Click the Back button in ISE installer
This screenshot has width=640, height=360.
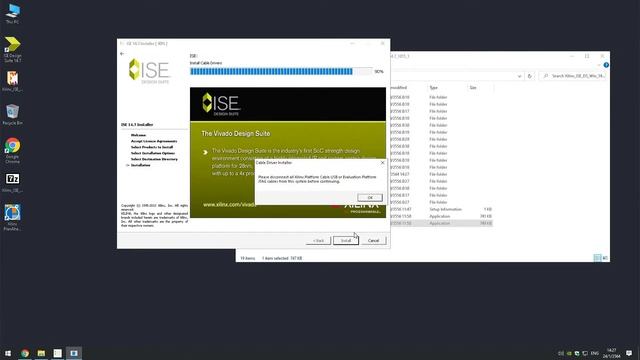click(x=318, y=240)
